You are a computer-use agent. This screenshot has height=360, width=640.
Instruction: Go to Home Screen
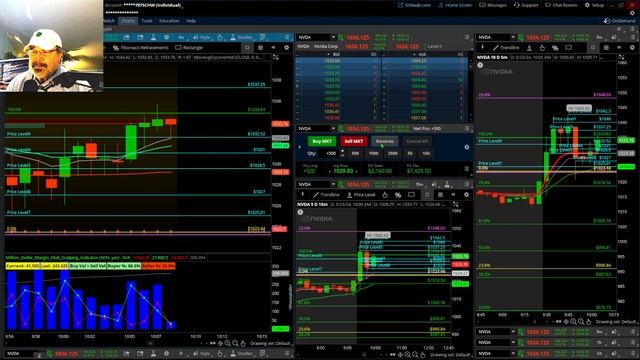(455, 5)
